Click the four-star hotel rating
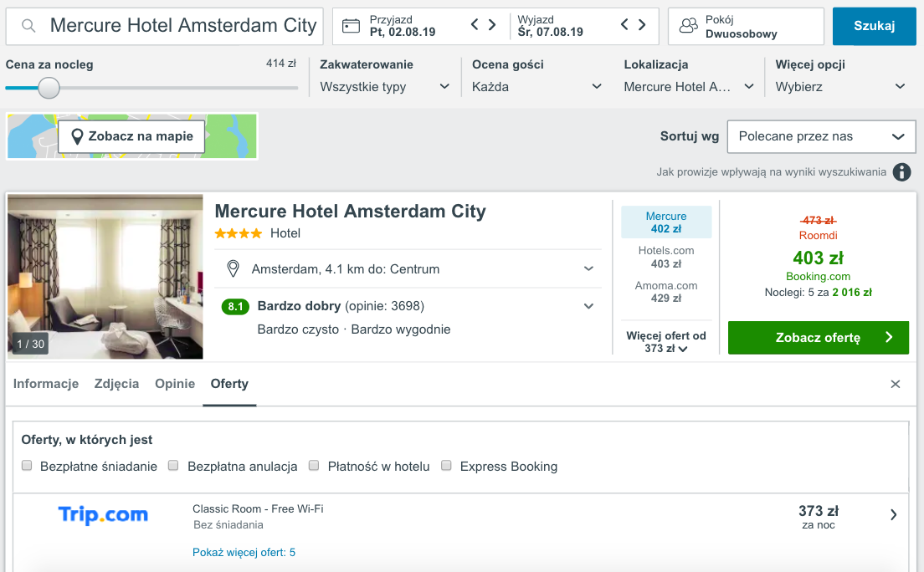Screen dimensions: 924x572 tap(238, 234)
